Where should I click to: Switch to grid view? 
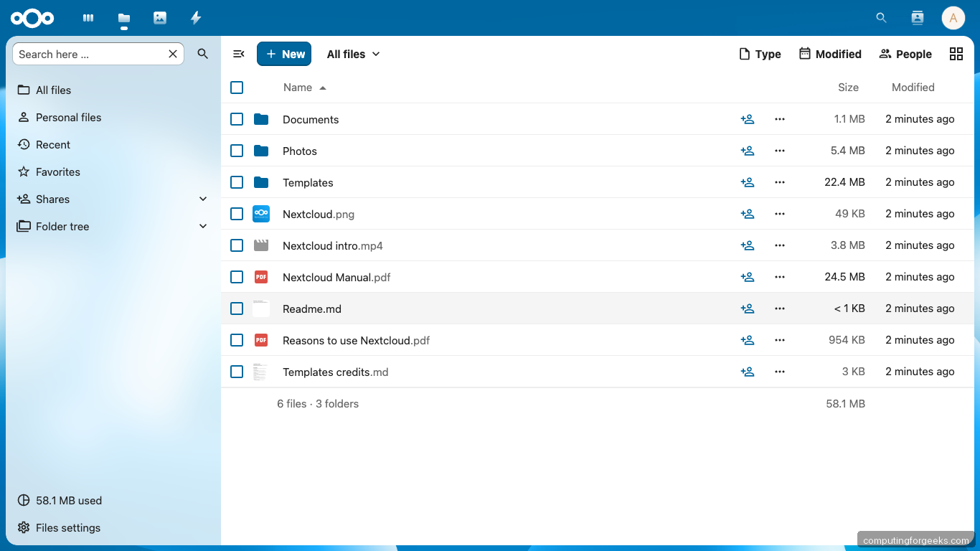[x=956, y=54]
